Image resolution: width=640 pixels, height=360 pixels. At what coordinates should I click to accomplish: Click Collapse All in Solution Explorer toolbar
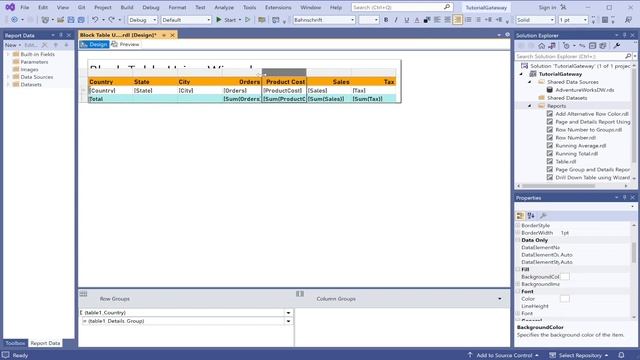click(x=592, y=46)
